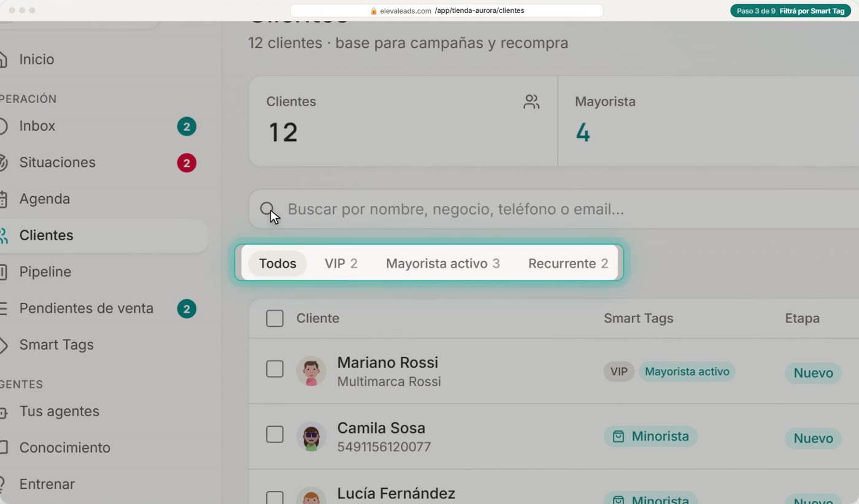
Task: Click Mariano Rossi's Nuevo stage badge
Action: (x=813, y=373)
